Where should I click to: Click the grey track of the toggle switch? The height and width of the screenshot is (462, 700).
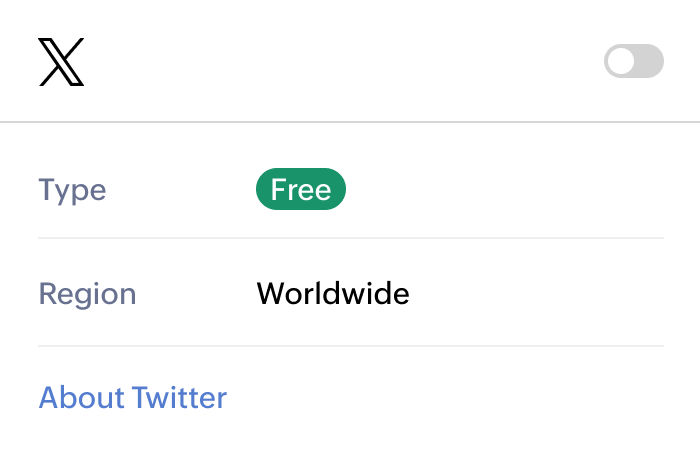pos(650,61)
